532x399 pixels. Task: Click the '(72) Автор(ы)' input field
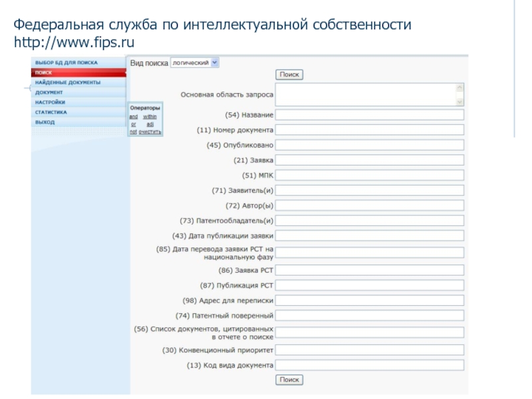[370, 205]
